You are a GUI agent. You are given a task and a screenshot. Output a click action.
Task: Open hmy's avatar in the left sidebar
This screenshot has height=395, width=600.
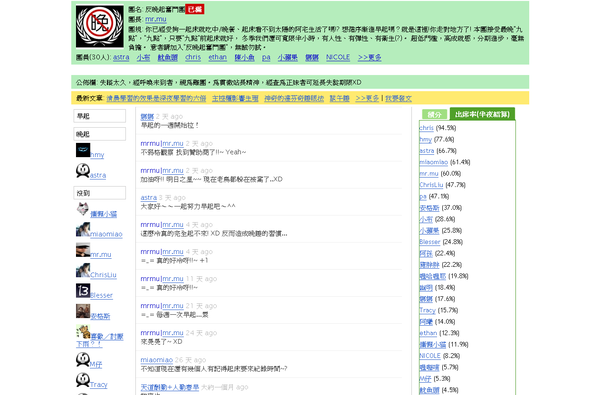pos(83,150)
